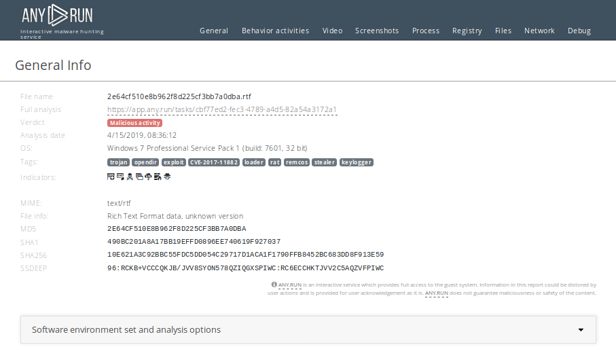The height and width of the screenshot is (364, 616).
Task: Click the second indicator icon in Indicators row
Action: [120, 177]
